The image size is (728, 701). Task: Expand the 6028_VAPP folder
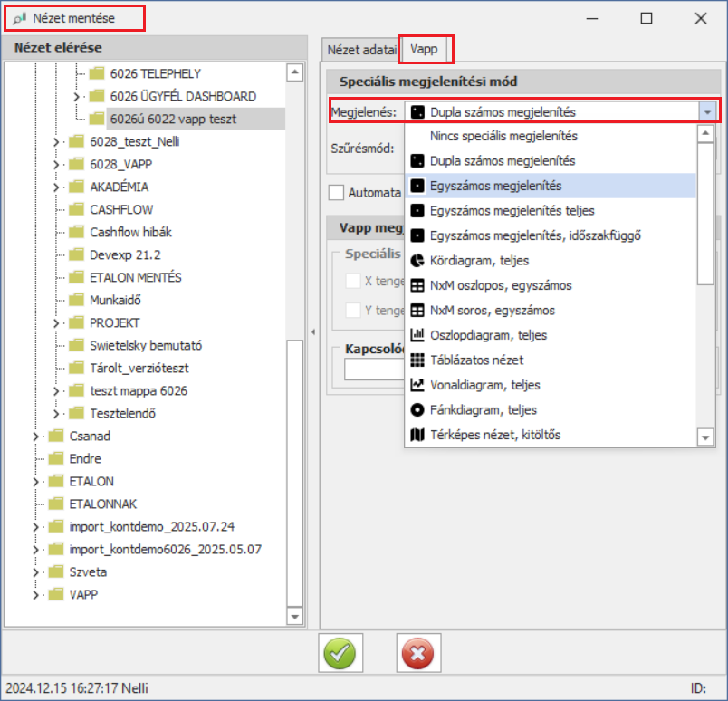(57, 164)
